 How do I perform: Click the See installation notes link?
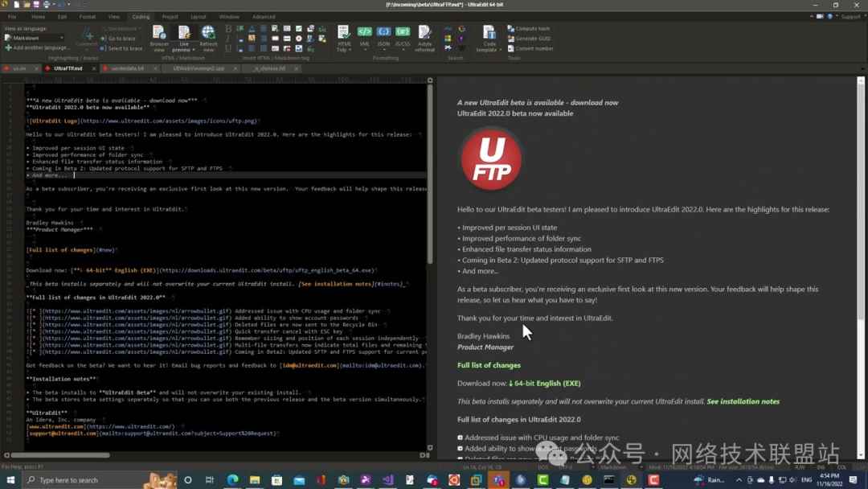[743, 401]
